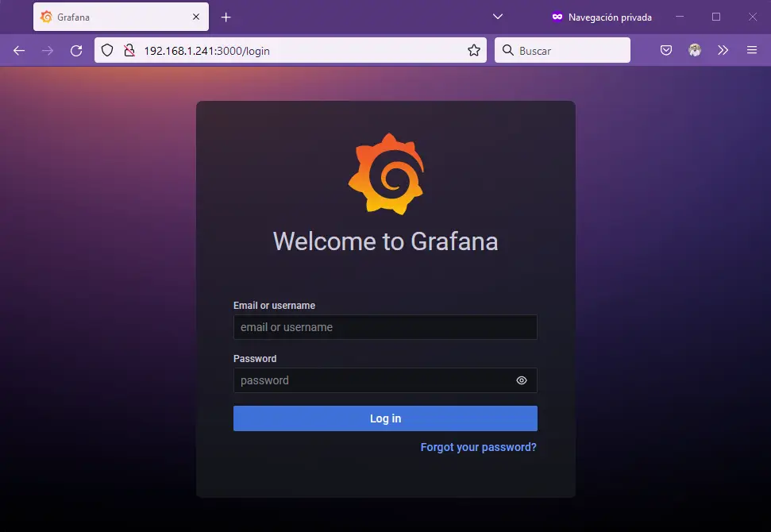Image resolution: width=771 pixels, height=532 pixels.
Task: Maximize the browser window
Action: (x=716, y=17)
